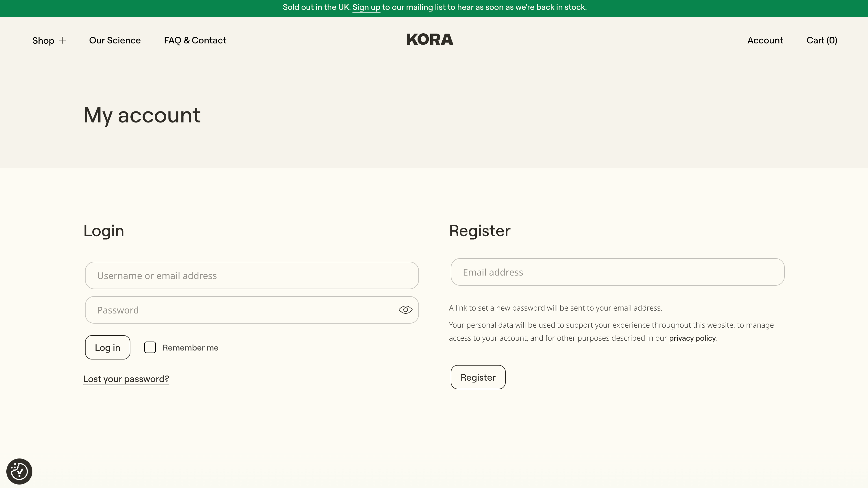Click the KORA logo
Image resolution: width=868 pixels, height=488 pixels.
click(x=430, y=39)
